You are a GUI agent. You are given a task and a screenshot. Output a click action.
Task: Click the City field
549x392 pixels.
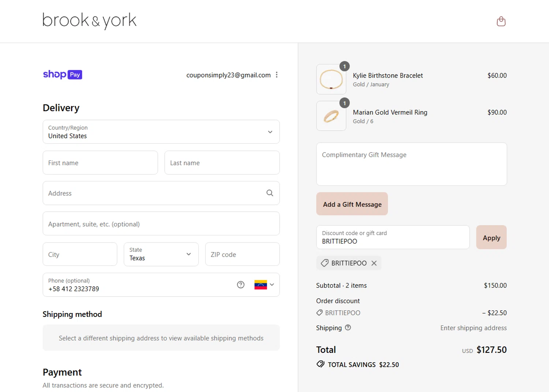pyautogui.click(x=80, y=254)
